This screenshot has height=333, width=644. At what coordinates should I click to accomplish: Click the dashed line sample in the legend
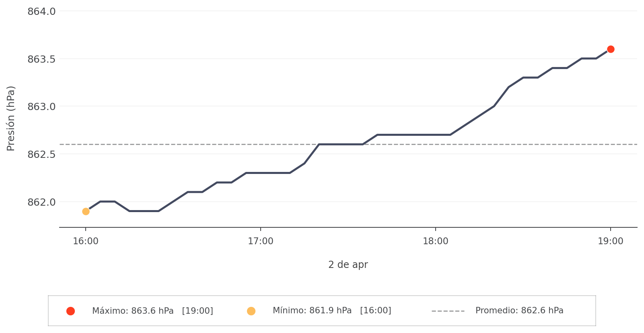point(448,311)
